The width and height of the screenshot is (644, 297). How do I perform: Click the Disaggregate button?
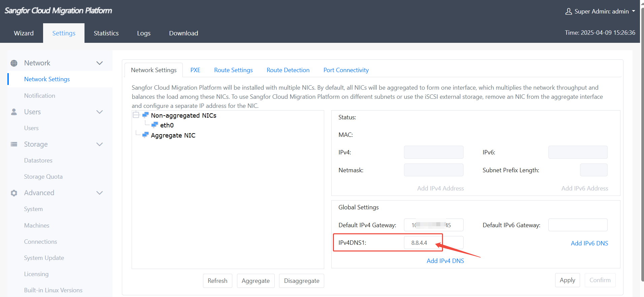(302, 281)
